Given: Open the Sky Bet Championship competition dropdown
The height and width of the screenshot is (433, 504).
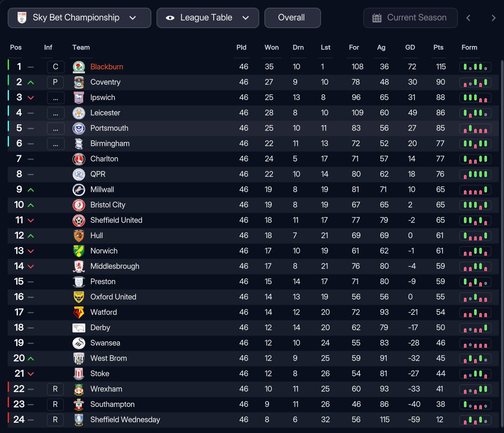Looking at the screenshot, I should (79, 18).
